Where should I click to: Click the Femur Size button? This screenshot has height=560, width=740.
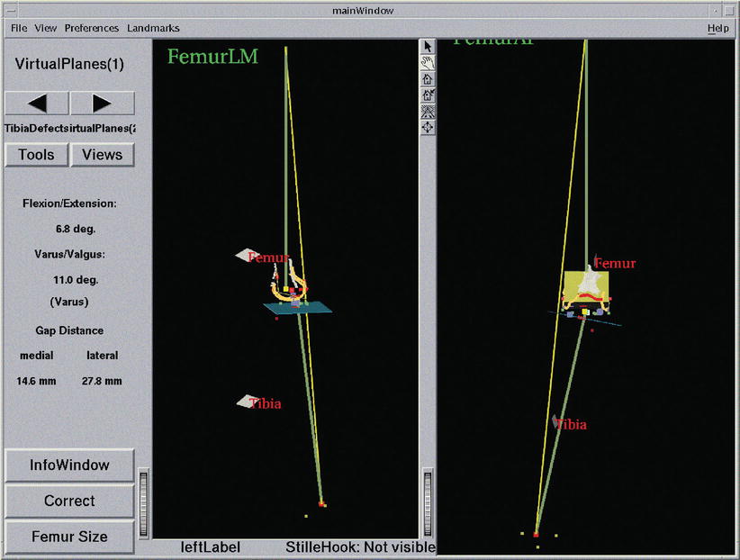coord(69,537)
